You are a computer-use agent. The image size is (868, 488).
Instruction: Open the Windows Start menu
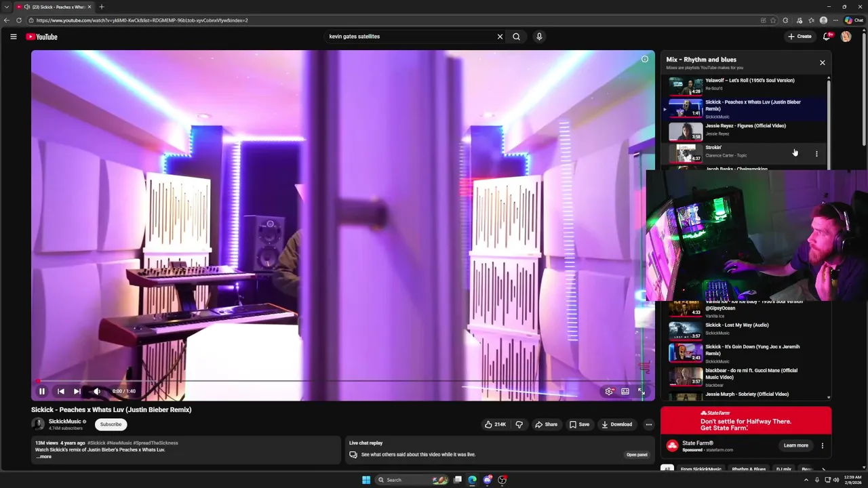(x=366, y=480)
